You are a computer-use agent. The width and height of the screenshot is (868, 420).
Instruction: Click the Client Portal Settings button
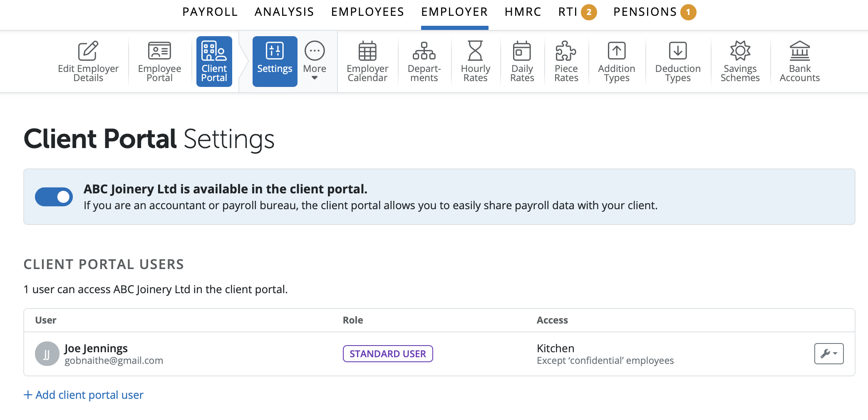pyautogui.click(x=275, y=61)
